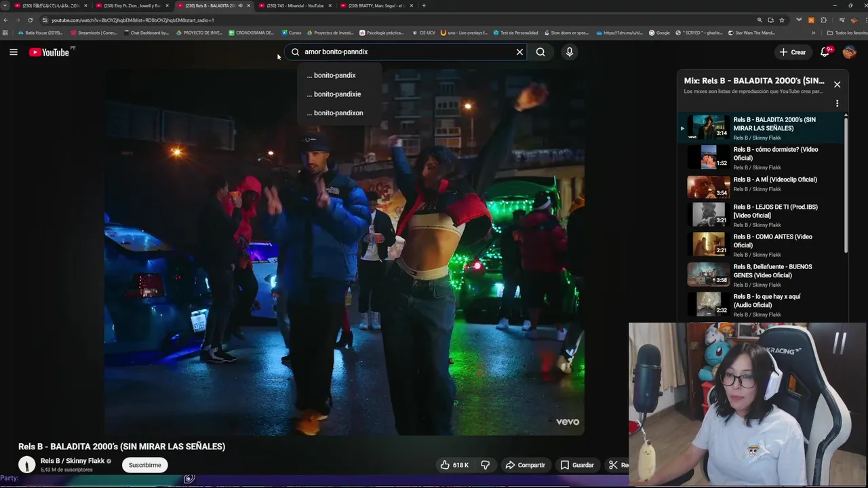
Task: Open Rels B channel avatar
Action: [x=26, y=464]
